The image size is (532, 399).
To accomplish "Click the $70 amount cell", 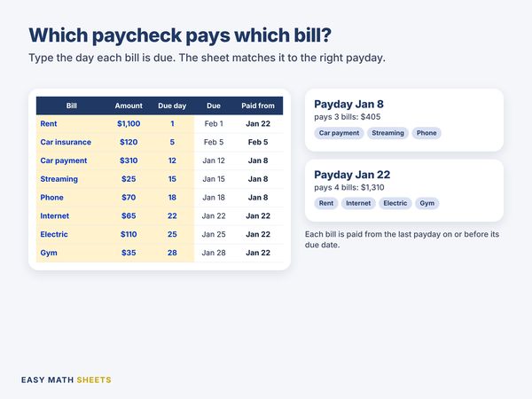I will click(x=129, y=198).
